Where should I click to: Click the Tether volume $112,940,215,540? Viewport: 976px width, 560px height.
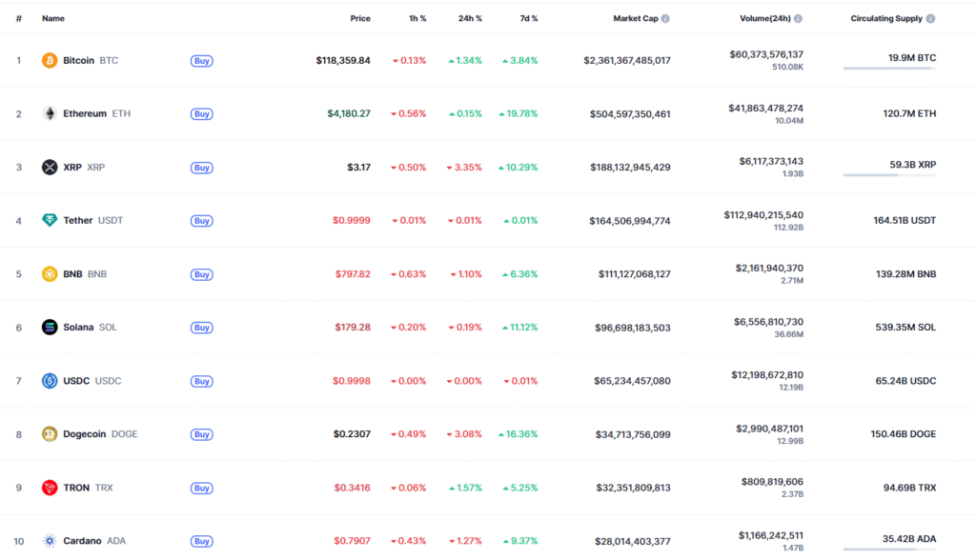(x=763, y=215)
